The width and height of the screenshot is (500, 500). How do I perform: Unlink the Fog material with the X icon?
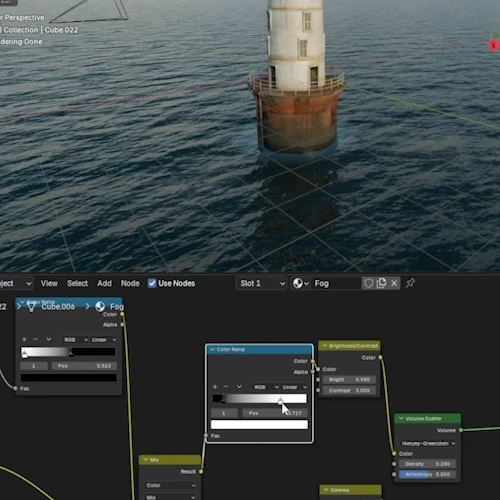(x=394, y=283)
